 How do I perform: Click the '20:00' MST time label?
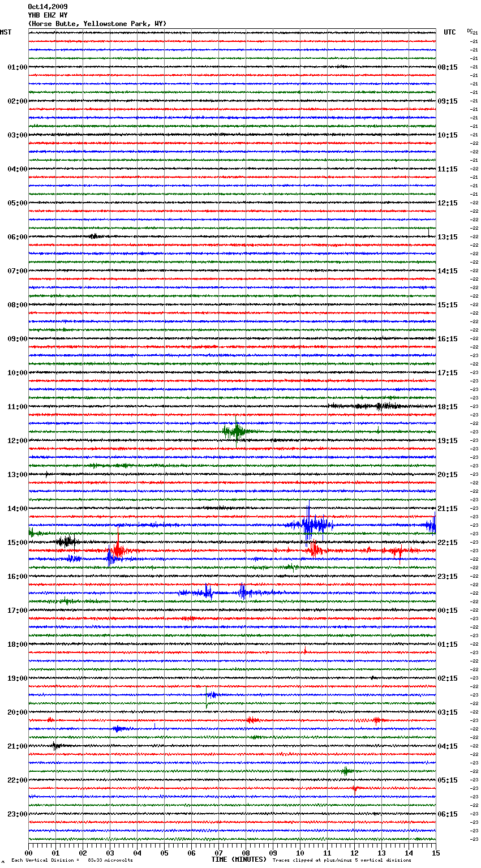(18, 712)
